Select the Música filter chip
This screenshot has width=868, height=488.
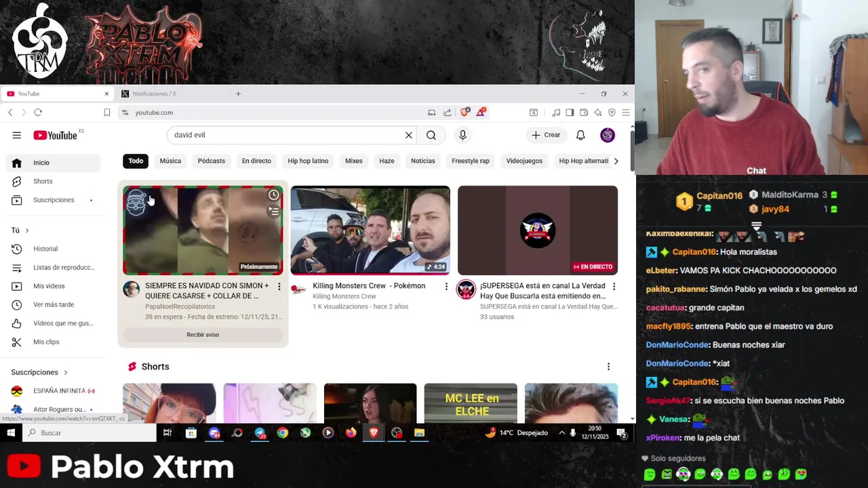point(170,161)
